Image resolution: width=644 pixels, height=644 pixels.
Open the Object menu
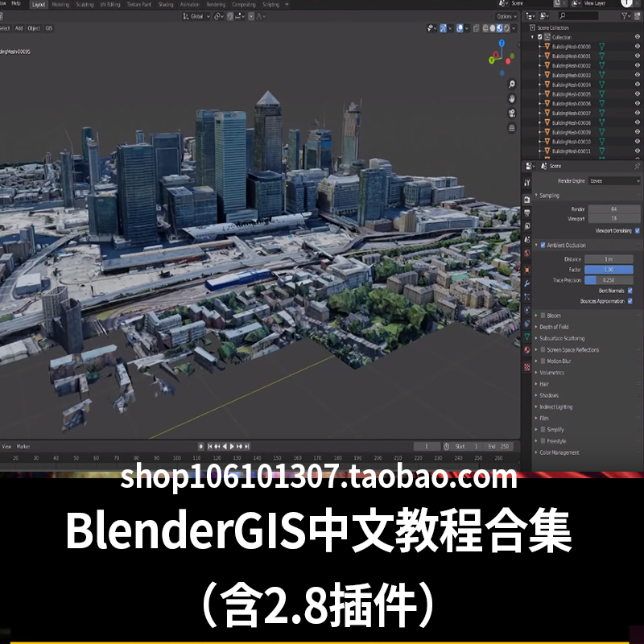point(34,28)
